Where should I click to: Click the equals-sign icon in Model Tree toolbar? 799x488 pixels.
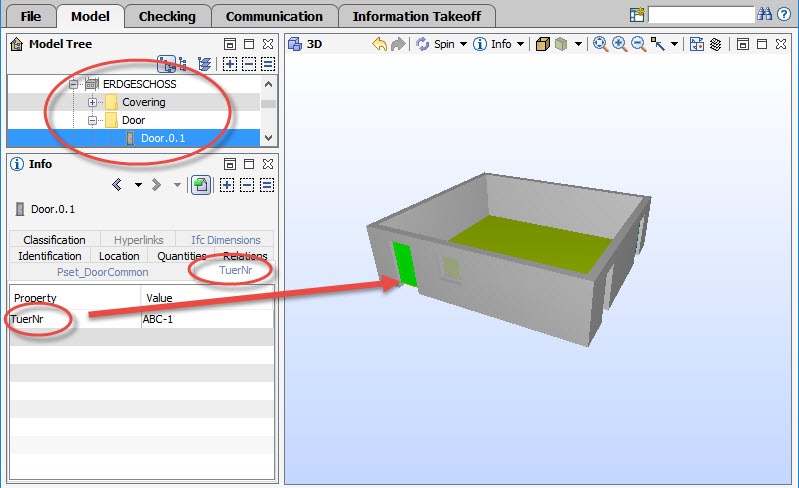[x=268, y=64]
